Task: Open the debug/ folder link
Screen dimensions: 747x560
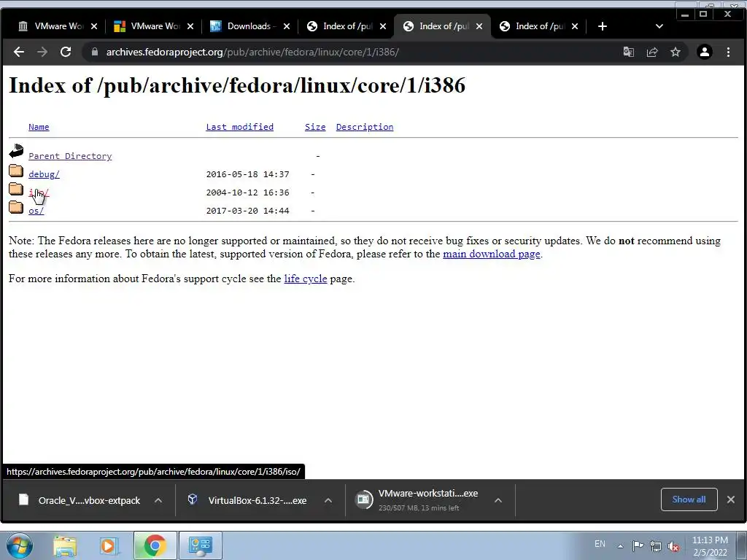Action: (44, 174)
